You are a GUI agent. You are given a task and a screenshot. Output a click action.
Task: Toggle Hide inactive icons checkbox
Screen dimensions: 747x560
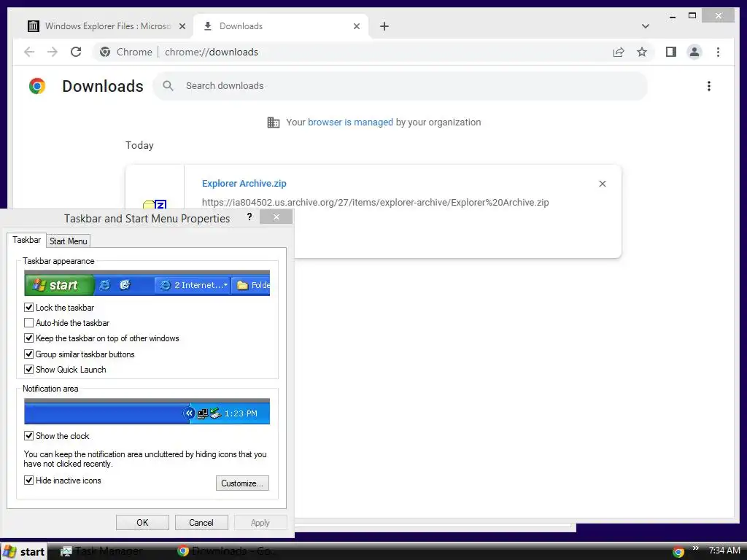coord(29,481)
